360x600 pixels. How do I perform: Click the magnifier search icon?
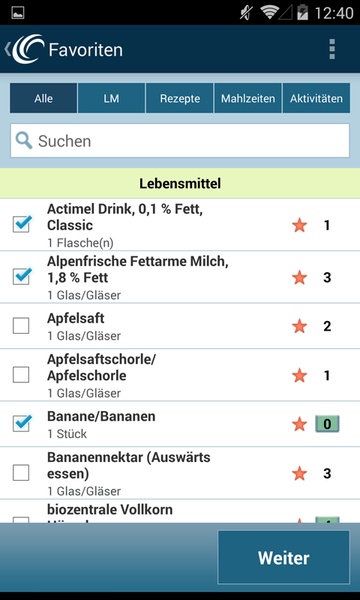tap(24, 141)
